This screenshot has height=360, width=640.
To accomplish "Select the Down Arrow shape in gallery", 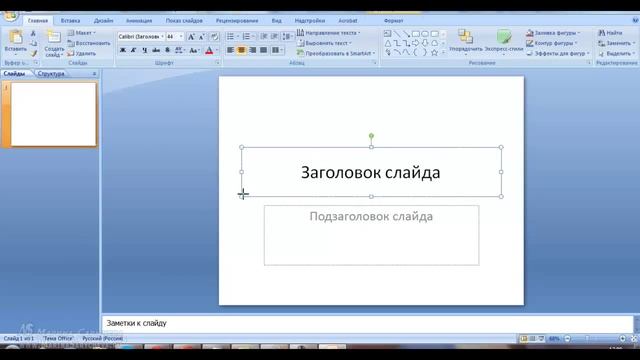I will point(425,43).
